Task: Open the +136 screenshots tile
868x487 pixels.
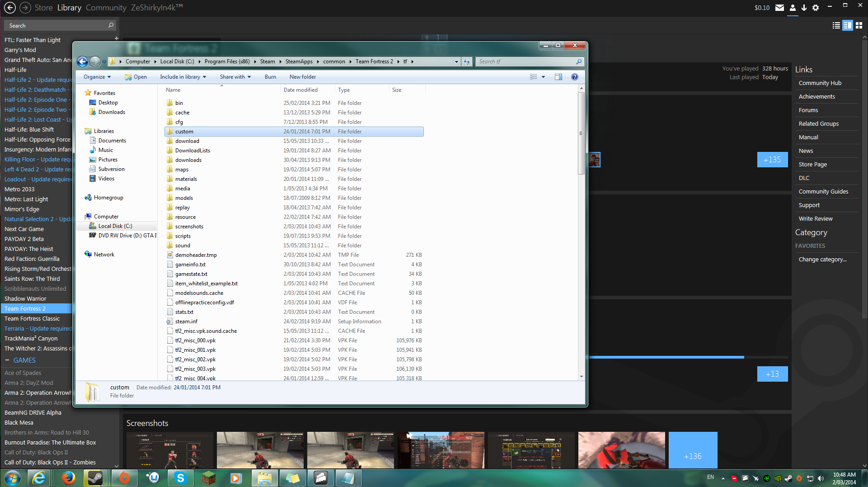Action: [693, 450]
